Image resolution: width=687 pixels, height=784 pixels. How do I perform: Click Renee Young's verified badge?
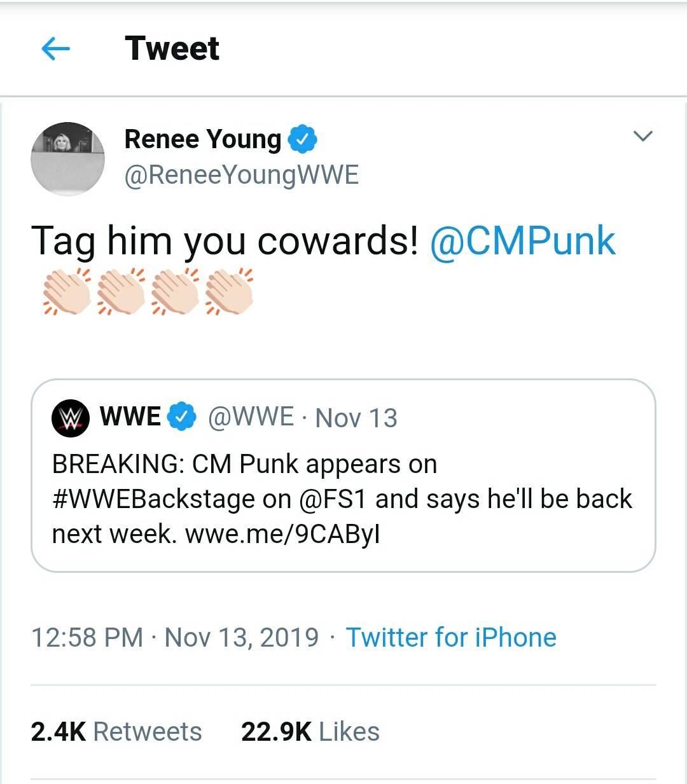[x=302, y=139]
